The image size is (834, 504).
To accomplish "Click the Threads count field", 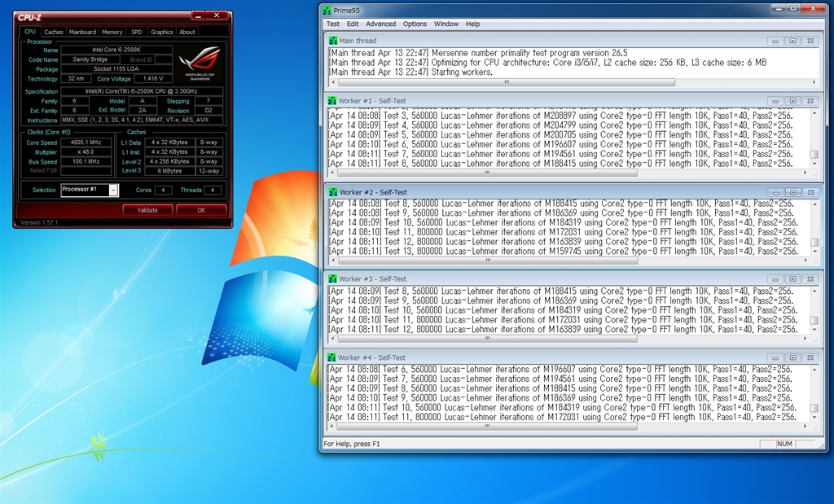I will (x=213, y=191).
